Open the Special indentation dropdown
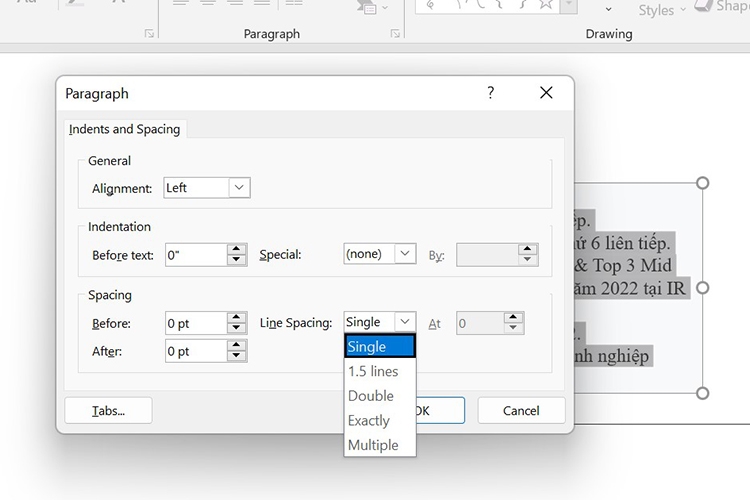750x500 pixels. click(x=405, y=254)
